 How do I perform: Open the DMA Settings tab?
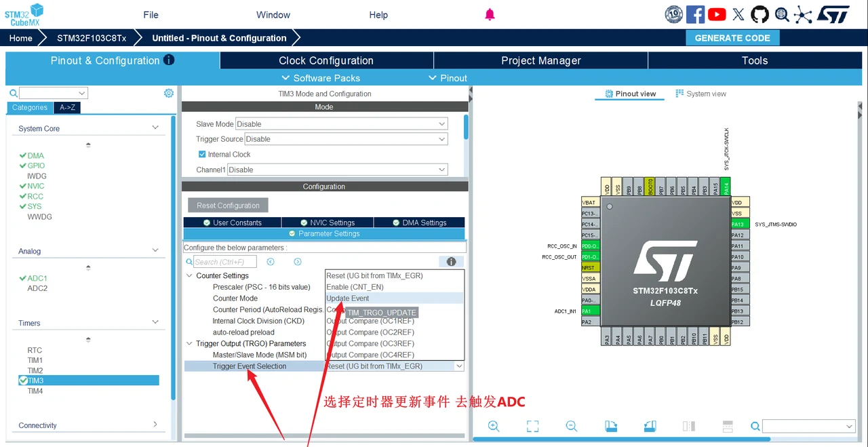tap(419, 222)
